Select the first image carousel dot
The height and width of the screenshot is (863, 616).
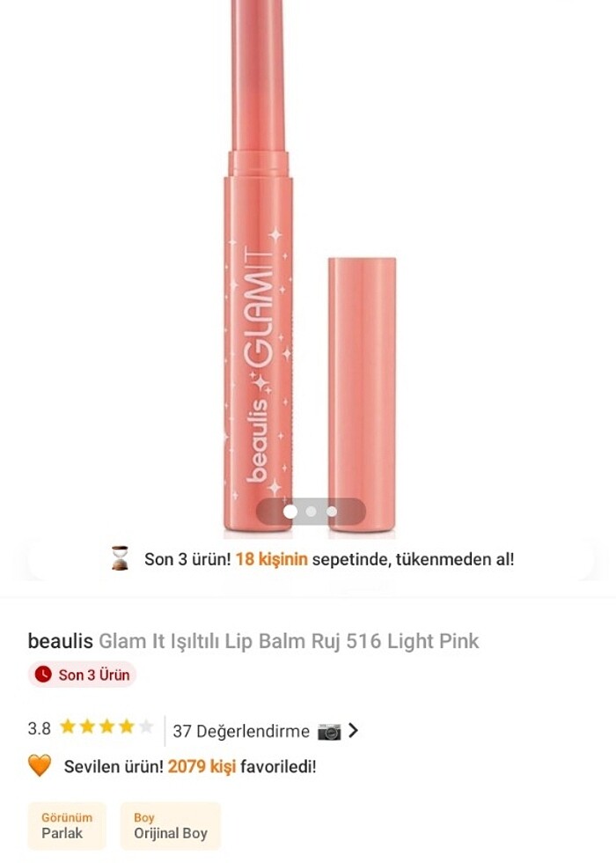click(290, 512)
